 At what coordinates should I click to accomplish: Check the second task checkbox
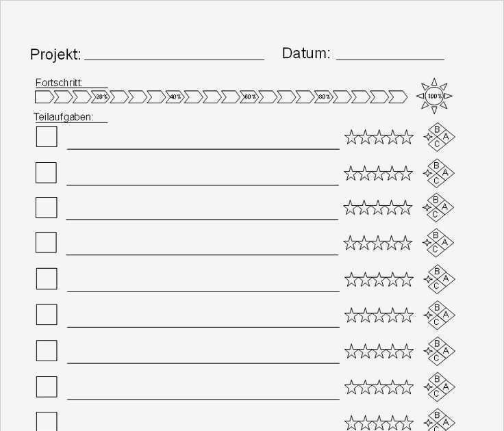46,173
